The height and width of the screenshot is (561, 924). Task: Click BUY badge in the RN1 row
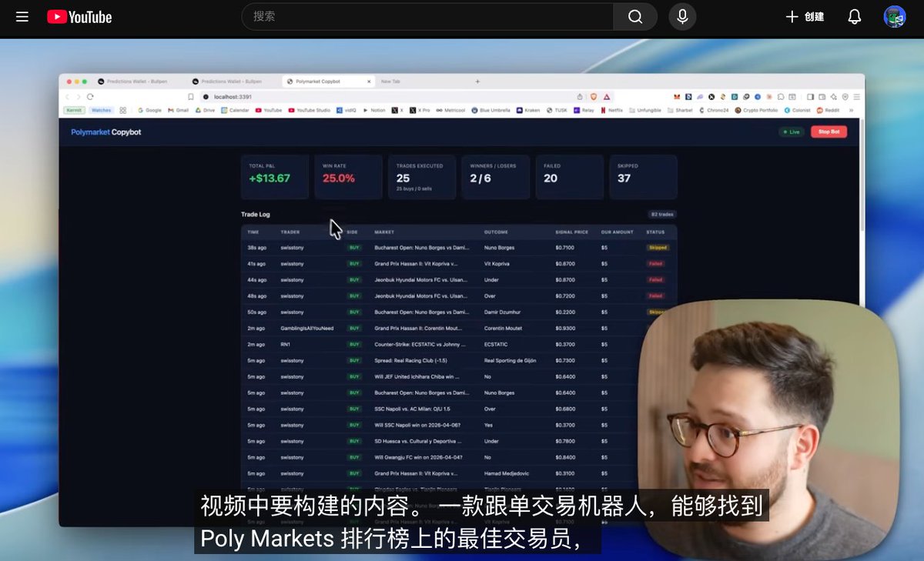click(x=354, y=345)
